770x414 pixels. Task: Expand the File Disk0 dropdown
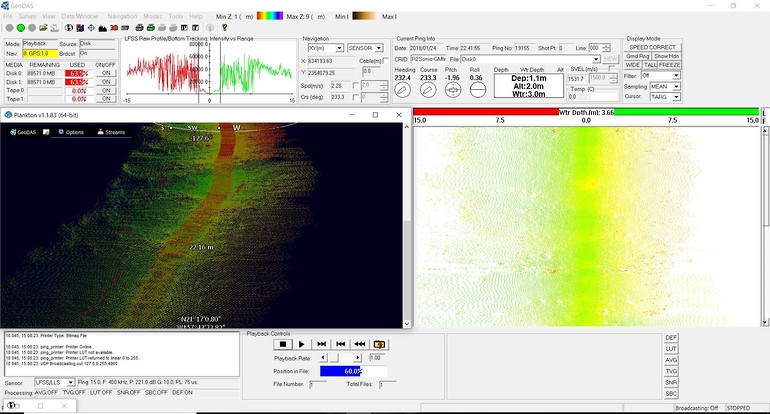596,59
